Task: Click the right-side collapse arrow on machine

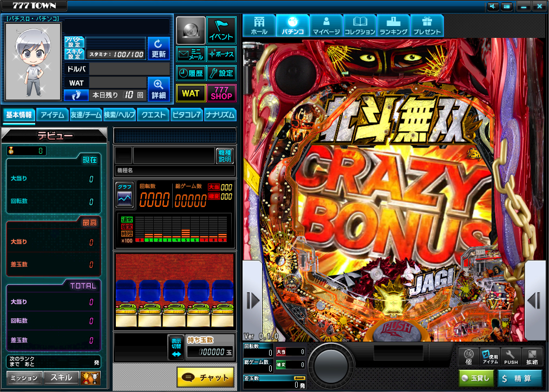Action: coord(535,300)
